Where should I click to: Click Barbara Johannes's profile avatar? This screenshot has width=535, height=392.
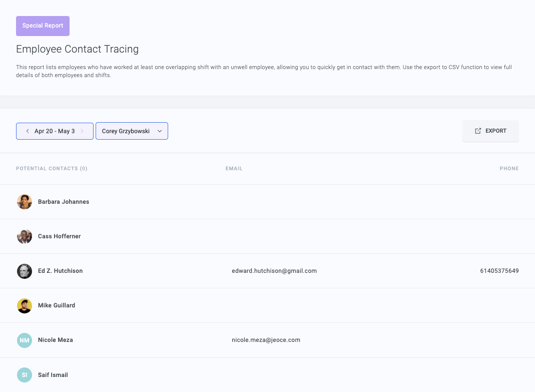coord(25,202)
